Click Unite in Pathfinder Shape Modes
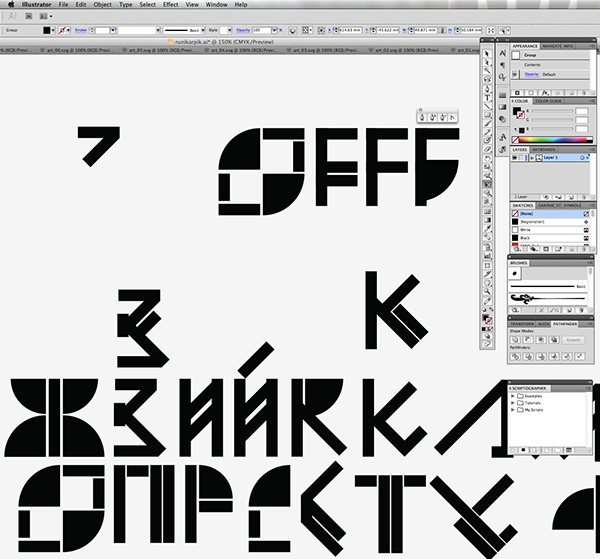Screen dimensions: 600x559 coord(515,339)
